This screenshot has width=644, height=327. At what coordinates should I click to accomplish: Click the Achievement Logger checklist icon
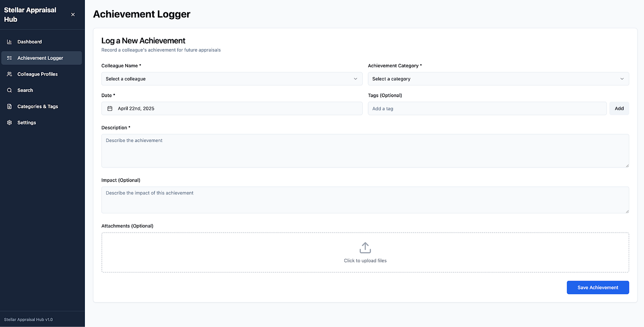9,58
